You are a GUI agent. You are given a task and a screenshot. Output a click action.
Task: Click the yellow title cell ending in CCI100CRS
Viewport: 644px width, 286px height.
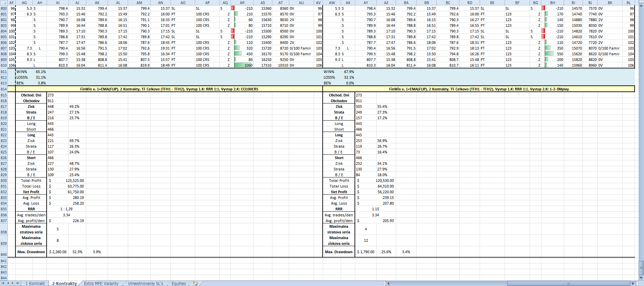click(x=169, y=89)
